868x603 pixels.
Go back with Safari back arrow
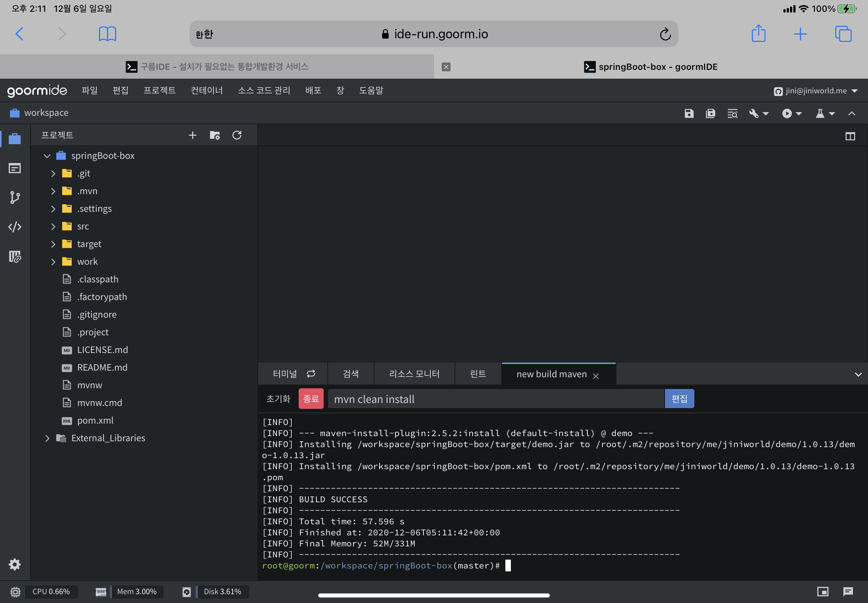coord(19,34)
